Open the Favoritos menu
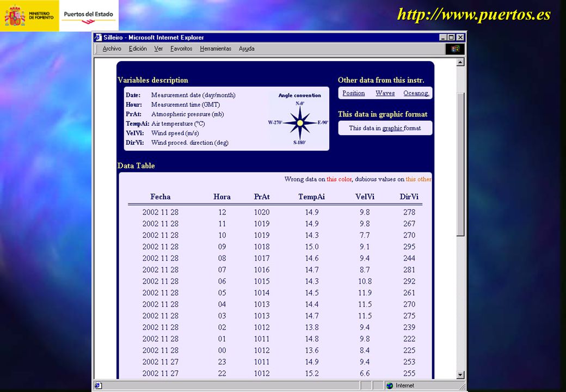Image resolution: width=566 pixels, height=392 pixels. point(181,49)
